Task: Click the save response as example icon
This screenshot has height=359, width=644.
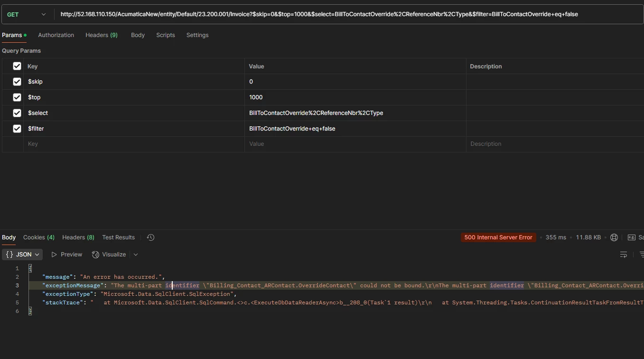Action: 632,237
